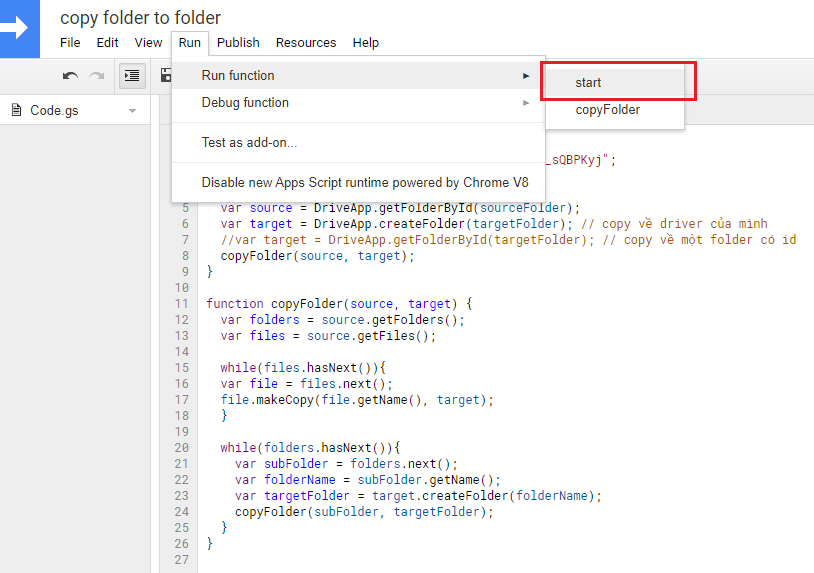Click the undo arrow icon
Screen dimensions: 814x573
tap(70, 75)
